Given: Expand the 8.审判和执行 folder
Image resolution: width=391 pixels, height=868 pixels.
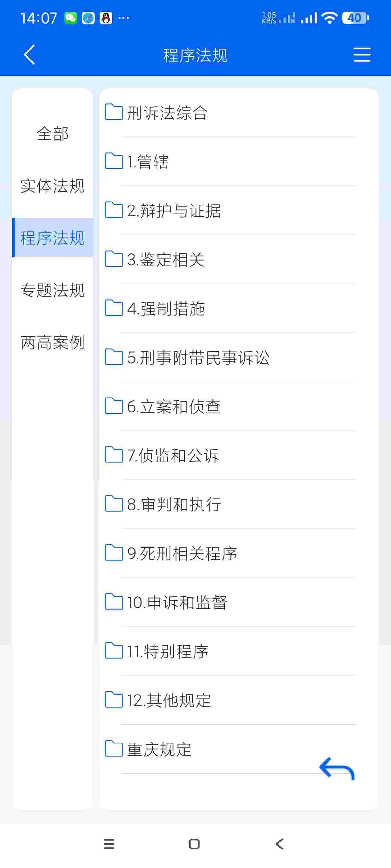Looking at the screenshot, I should point(231,504).
